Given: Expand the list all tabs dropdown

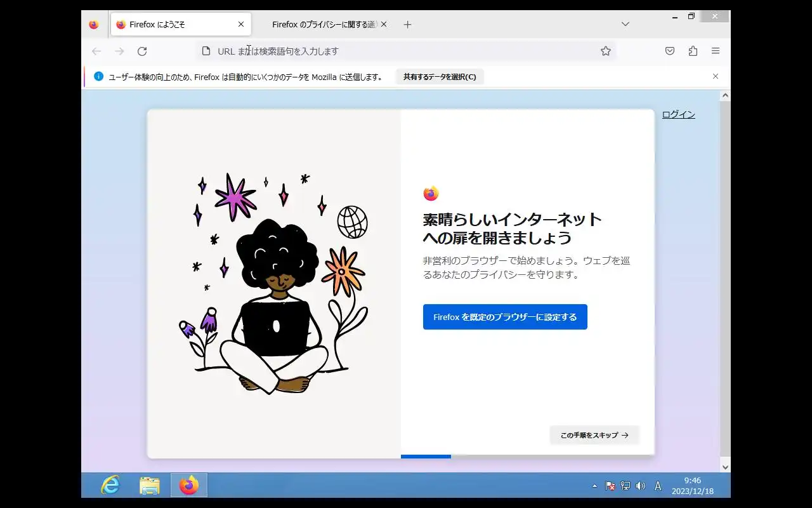Looking at the screenshot, I should (625, 24).
